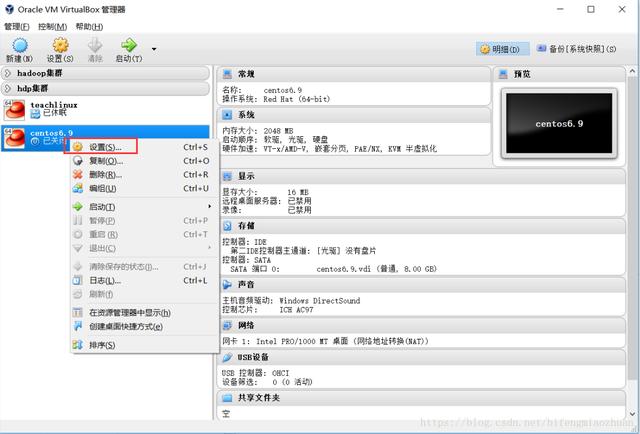The width and height of the screenshot is (640, 434).
Task: Click the group icon beside 编组(U)
Action: 78,189
